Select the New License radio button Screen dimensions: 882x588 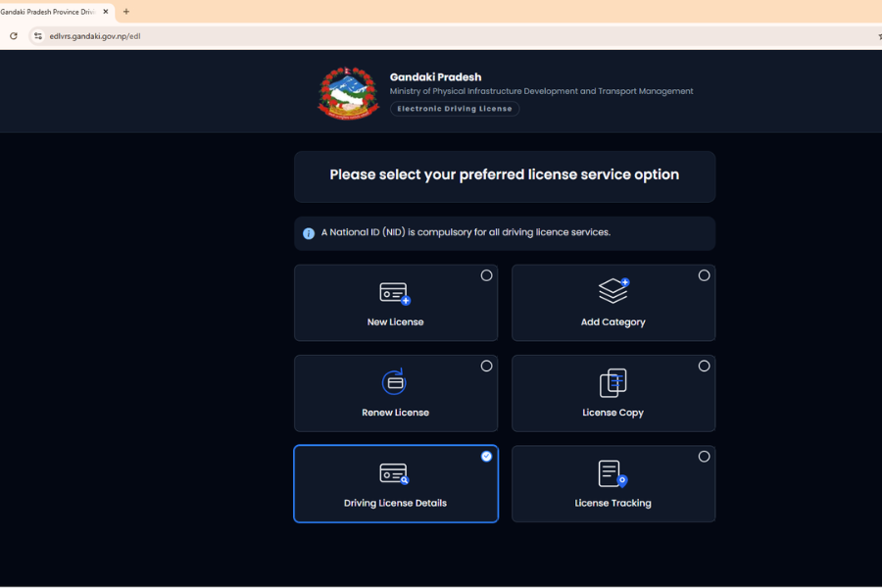coord(486,275)
